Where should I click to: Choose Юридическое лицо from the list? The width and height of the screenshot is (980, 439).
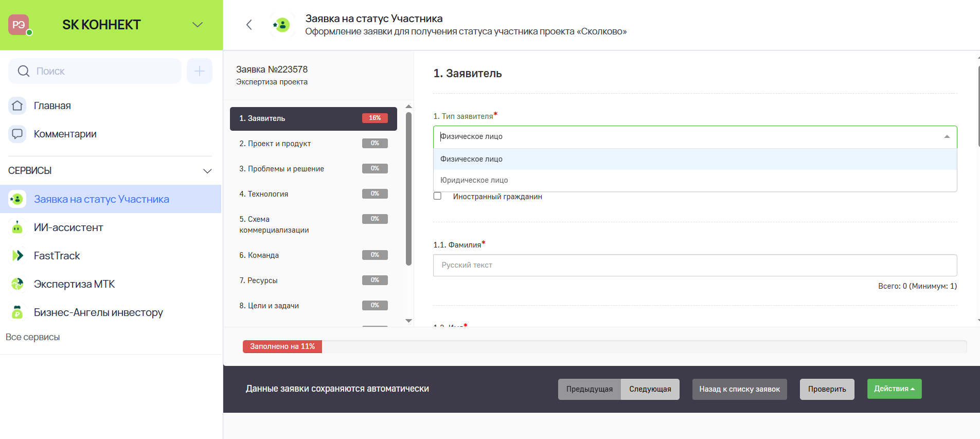695,180
